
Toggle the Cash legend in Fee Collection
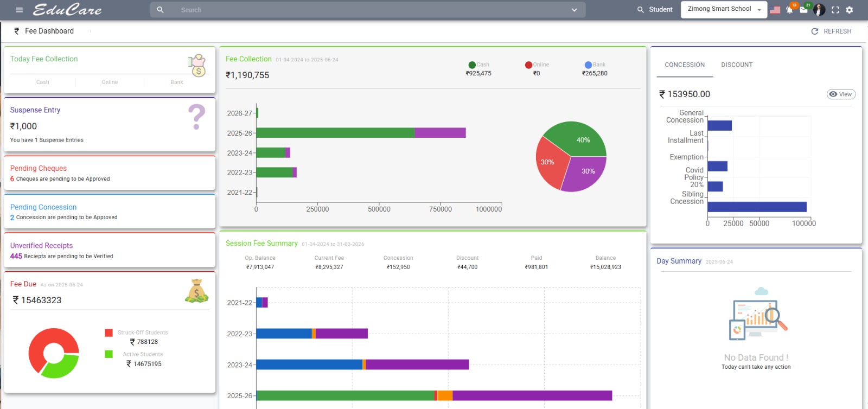click(x=478, y=65)
